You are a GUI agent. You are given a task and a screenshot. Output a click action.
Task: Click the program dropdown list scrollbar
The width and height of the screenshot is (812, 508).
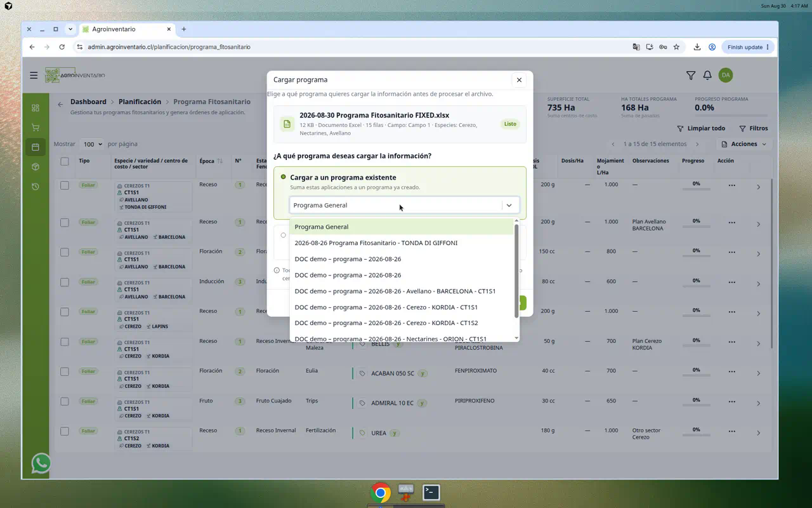(x=516, y=270)
